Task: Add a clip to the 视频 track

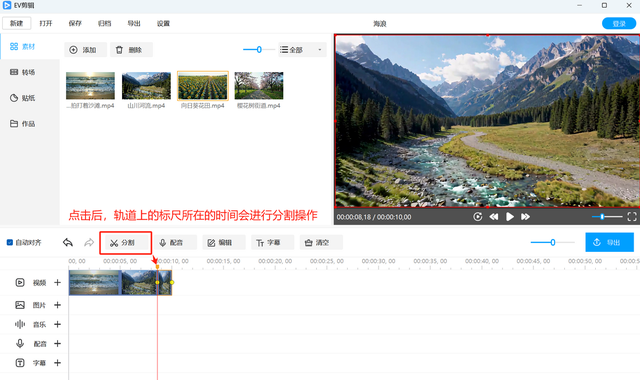Action: 58,282
